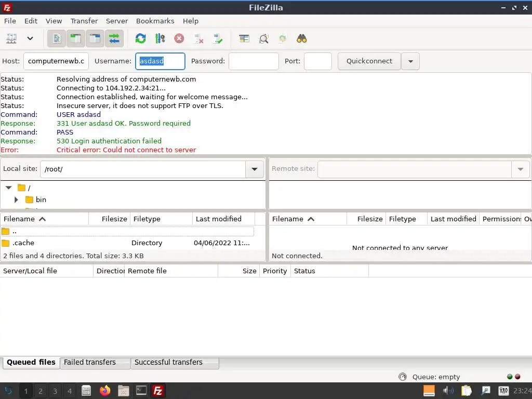This screenshot has width=532, height=399.
Task: Click the Local site path field
Action: [143, 169]
